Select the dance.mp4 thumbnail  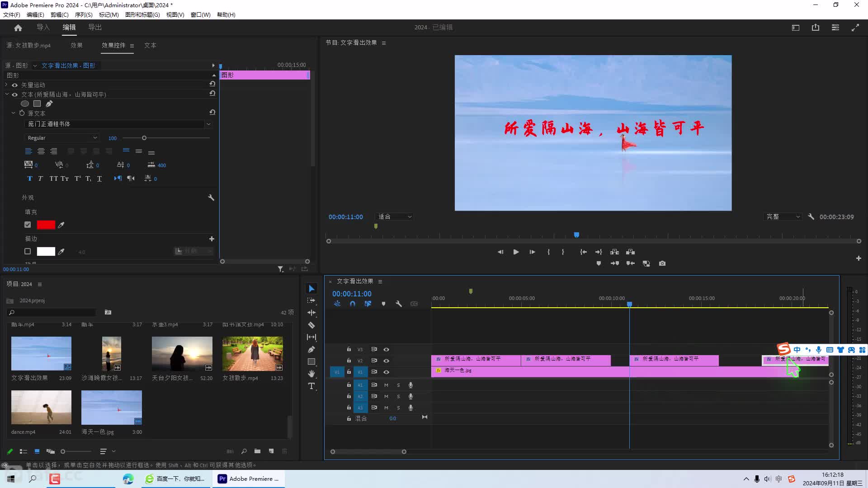point(41,407)
